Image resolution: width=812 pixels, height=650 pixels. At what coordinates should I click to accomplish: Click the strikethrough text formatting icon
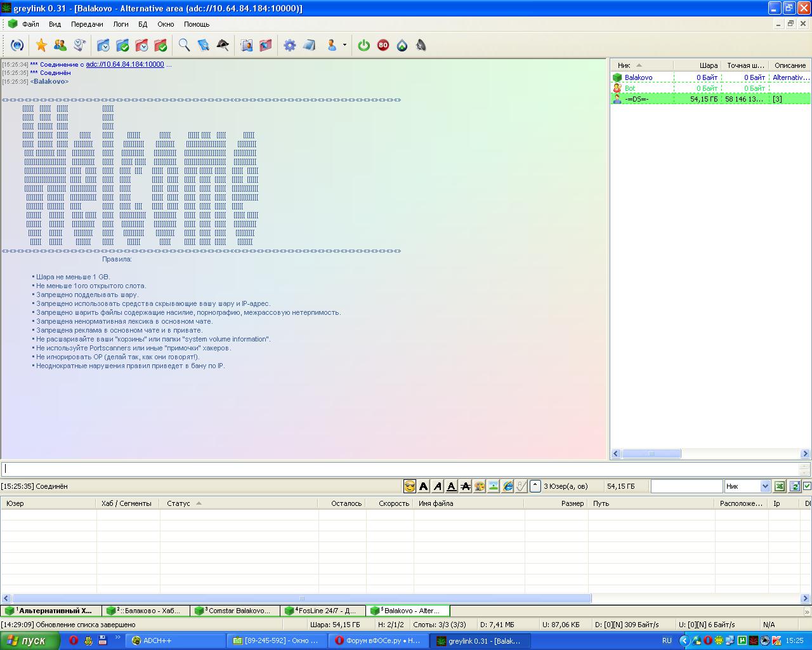click(465, 486)
